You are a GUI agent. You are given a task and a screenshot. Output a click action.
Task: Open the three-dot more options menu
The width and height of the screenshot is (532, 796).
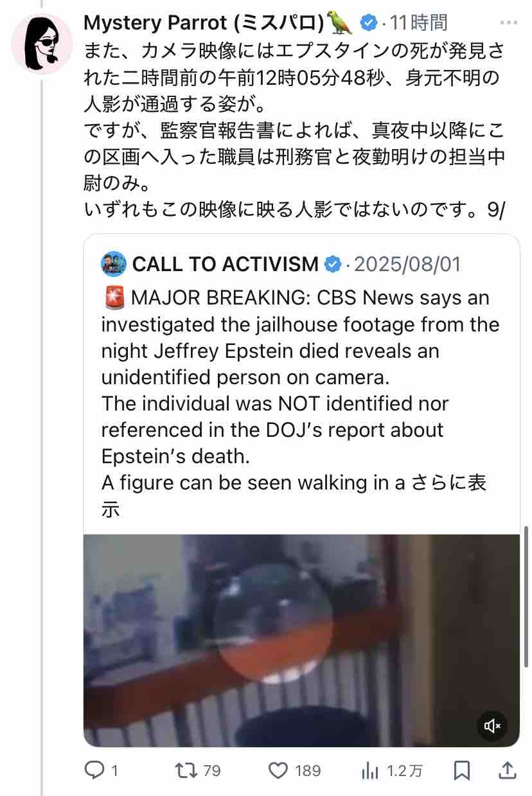pyautogui.click(x=508, y=22)
